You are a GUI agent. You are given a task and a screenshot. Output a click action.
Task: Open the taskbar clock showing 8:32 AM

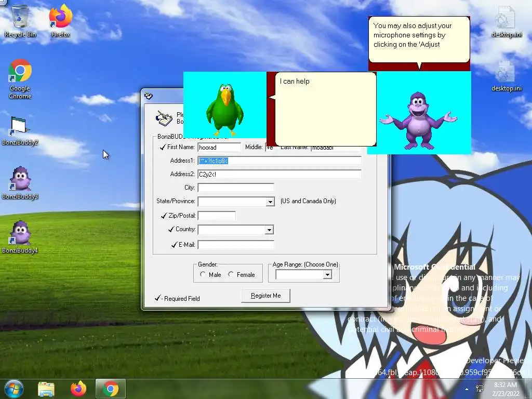(505, 389)
